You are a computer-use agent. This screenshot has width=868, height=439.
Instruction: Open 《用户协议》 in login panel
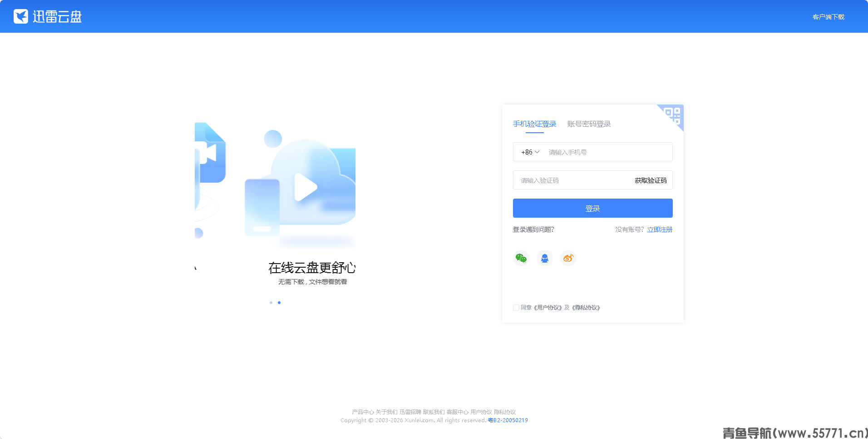[x=547, y=308]
